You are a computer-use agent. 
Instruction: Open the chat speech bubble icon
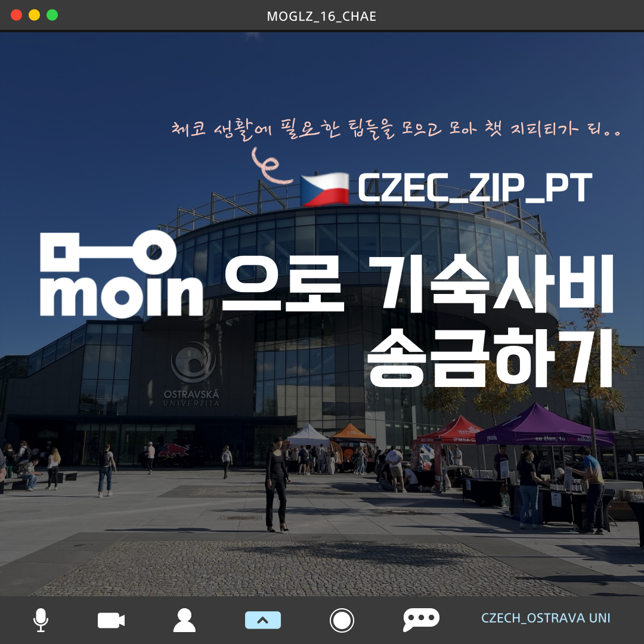(421, 620)
